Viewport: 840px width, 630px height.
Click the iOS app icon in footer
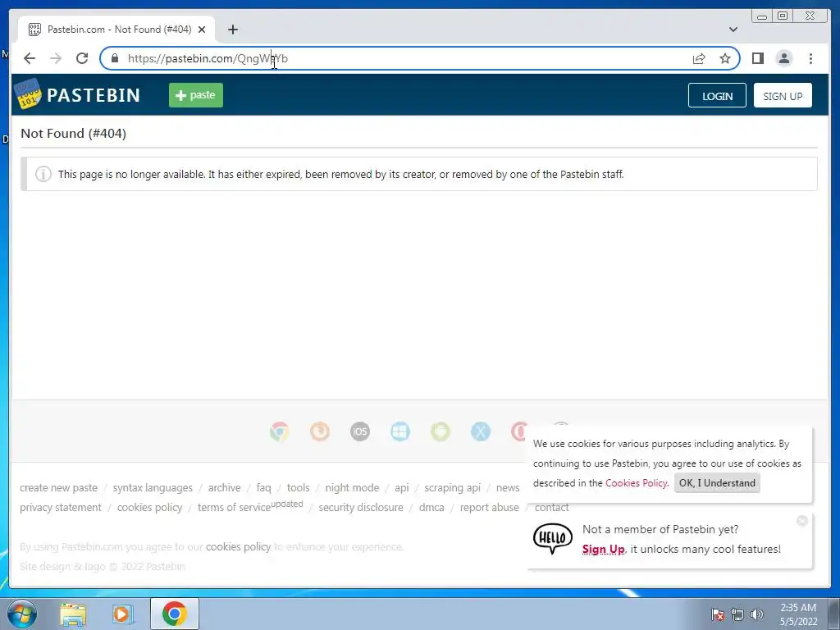point(360,431)
